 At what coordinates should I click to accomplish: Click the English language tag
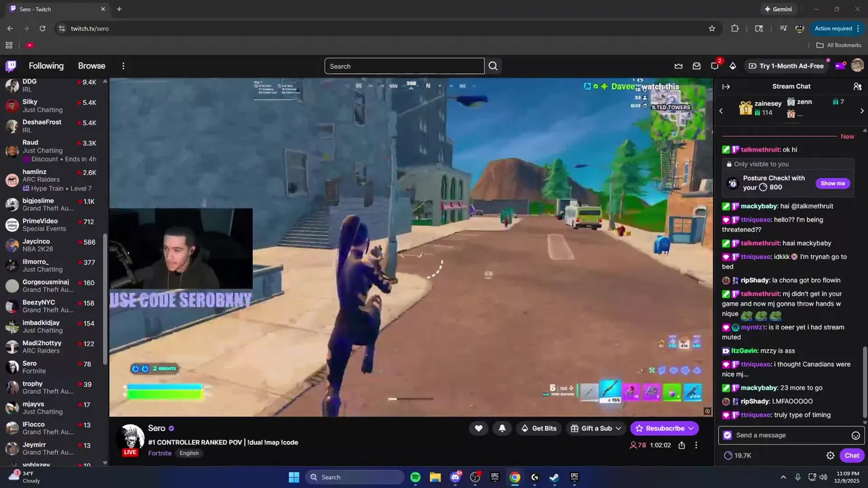[x=189, y=453]
